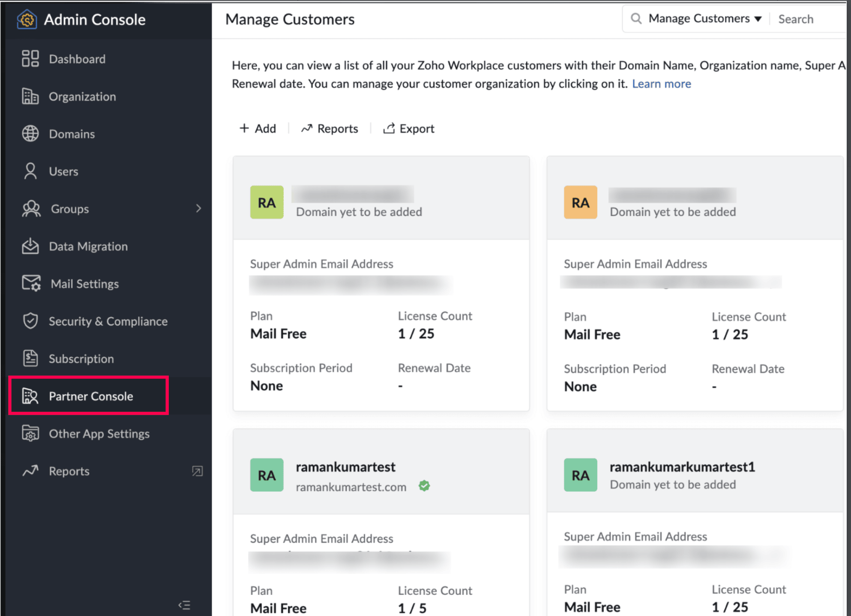Click the Add customer button

click(x=258, y=128)
